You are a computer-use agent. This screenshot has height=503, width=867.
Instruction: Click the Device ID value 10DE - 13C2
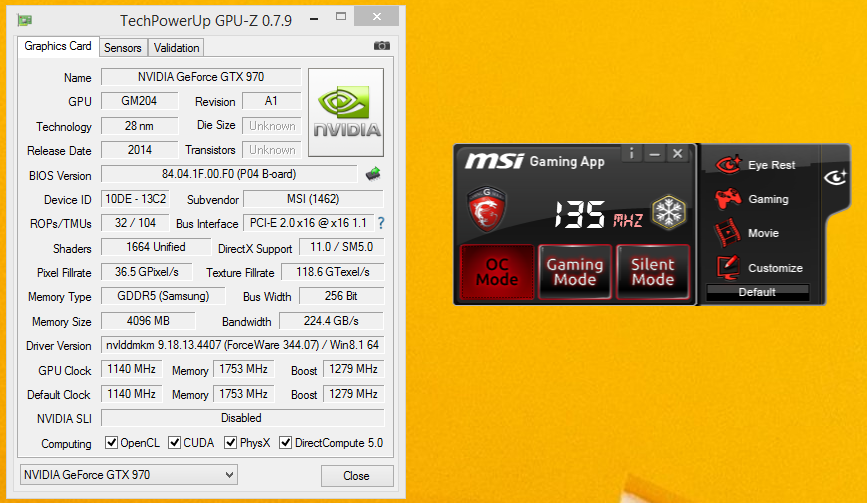(135, 199)
